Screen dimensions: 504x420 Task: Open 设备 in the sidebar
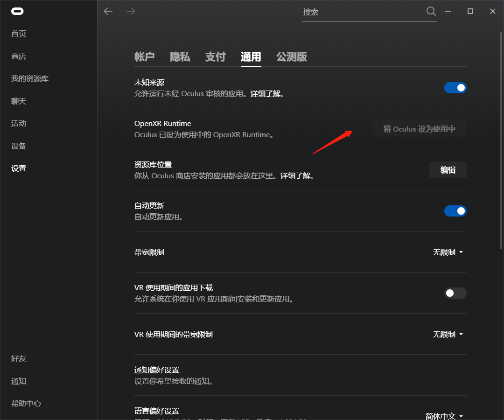coord(19,146)
